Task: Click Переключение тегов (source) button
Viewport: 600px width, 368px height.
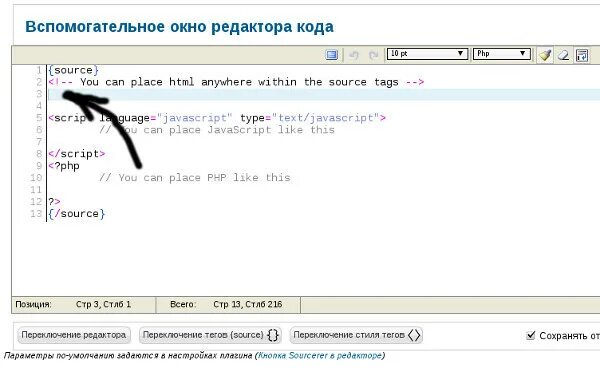Action: tap(210, 335)
